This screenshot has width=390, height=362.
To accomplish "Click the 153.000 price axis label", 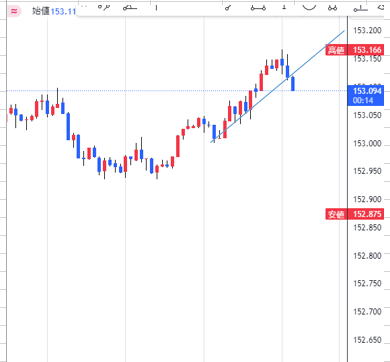I will coord(367,144).
